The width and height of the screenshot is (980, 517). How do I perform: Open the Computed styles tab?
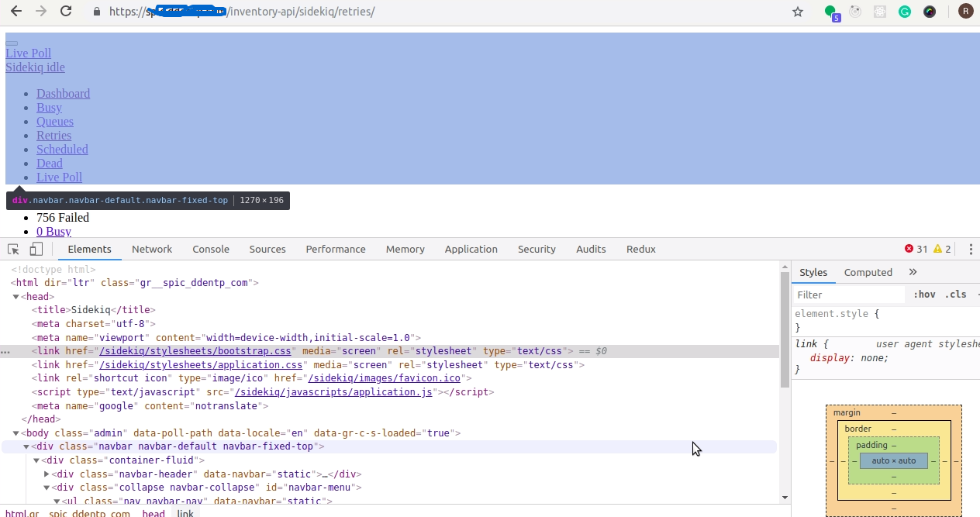pos(868,272)
